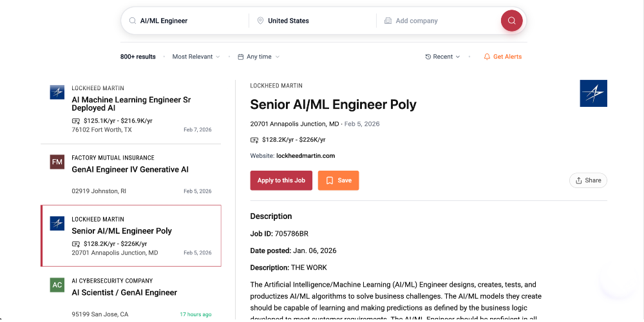The width and height of the screenshot is (644, 322).
Task: Select the AI Scientist / GenAI Engineer listing
Action: pos(124,292)
